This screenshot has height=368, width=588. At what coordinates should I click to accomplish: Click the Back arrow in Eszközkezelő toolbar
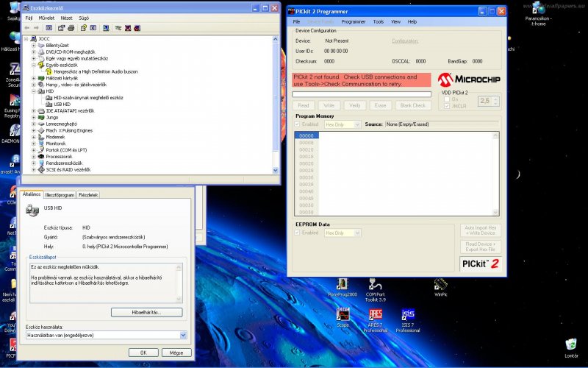pos(27,28)
